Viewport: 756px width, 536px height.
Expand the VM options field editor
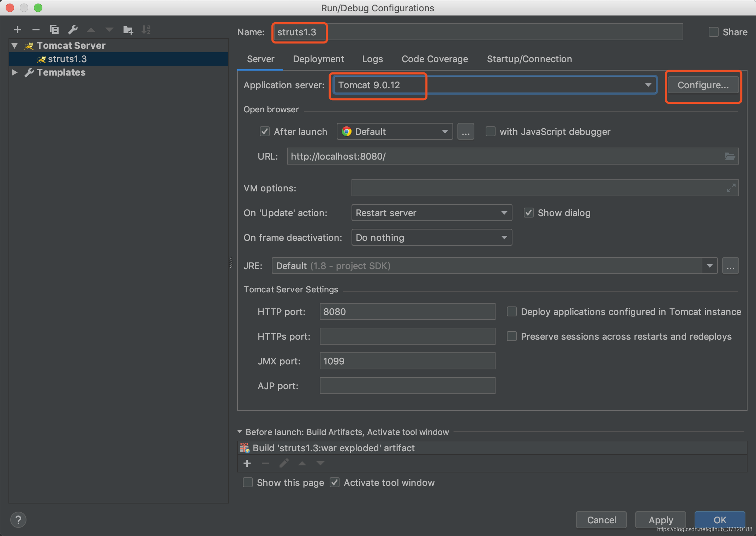coord(731,188)
